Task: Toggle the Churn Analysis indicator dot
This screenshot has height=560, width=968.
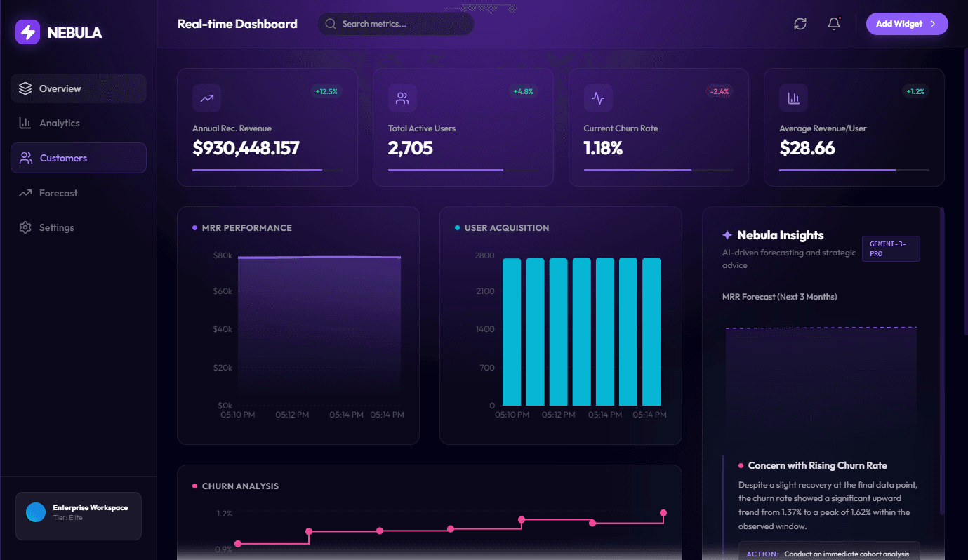Action: 194,486
